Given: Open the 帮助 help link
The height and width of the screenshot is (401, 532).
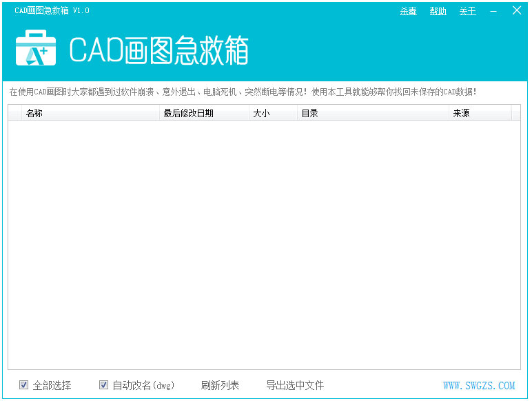Looking at the screenshot, I should (x=438, y=11).
